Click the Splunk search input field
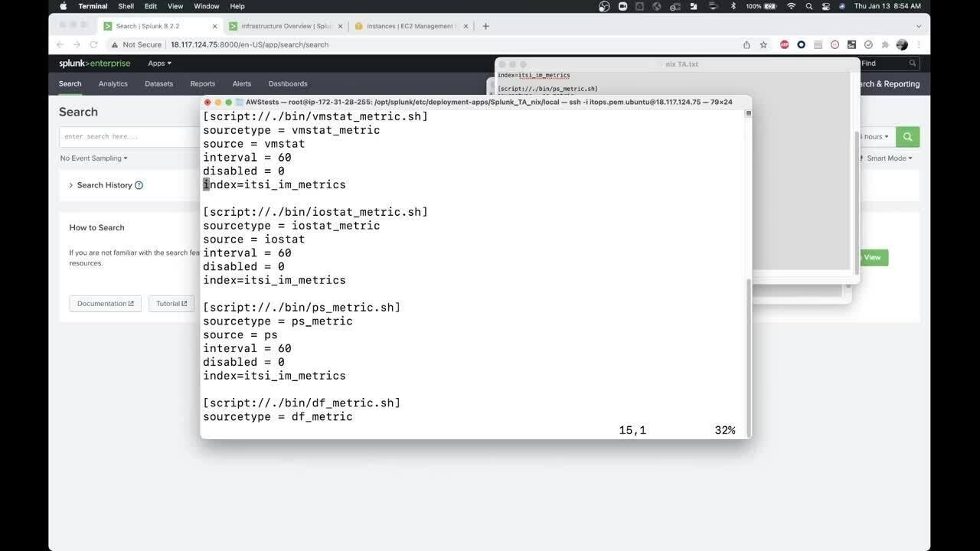Viewport: 980px width, 551px height. (x=129, y=137)
